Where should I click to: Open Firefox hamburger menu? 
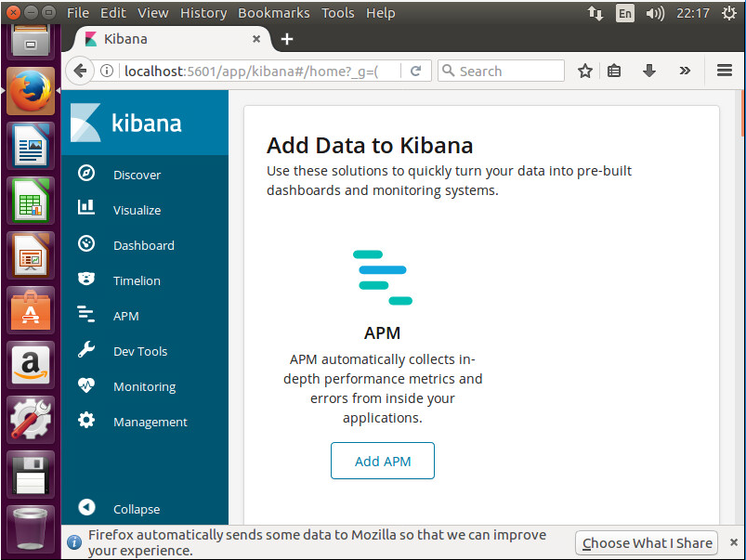pyautogui.click(x=724, y=71)
